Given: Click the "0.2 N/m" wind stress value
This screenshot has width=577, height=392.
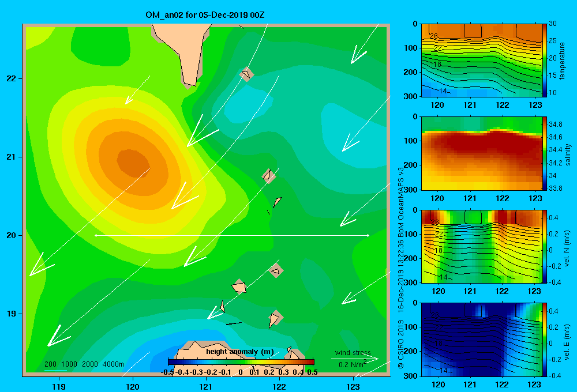Looking at the screenshot, I should pos(351,365).
